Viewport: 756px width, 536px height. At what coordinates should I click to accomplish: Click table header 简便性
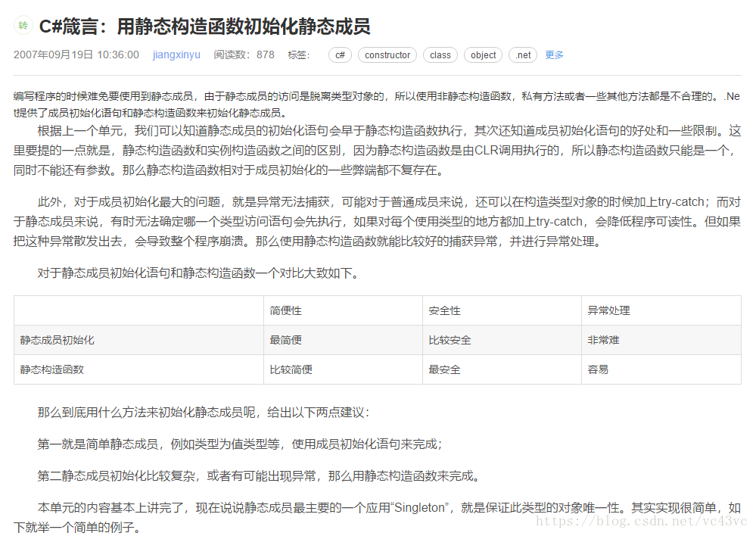click(285, 310)
